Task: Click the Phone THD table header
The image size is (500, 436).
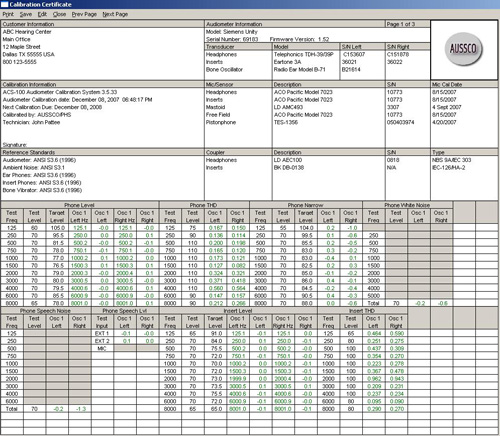Action: [203, 205]
